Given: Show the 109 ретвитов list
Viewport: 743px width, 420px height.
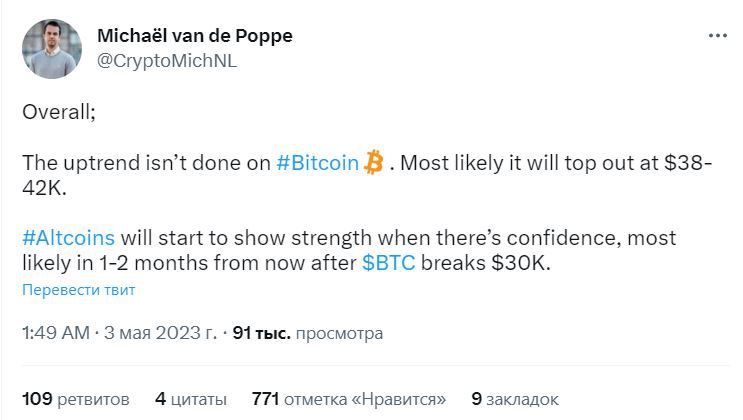Looking at the screenshot, I should pyautogui.click(x=76, y=399).
